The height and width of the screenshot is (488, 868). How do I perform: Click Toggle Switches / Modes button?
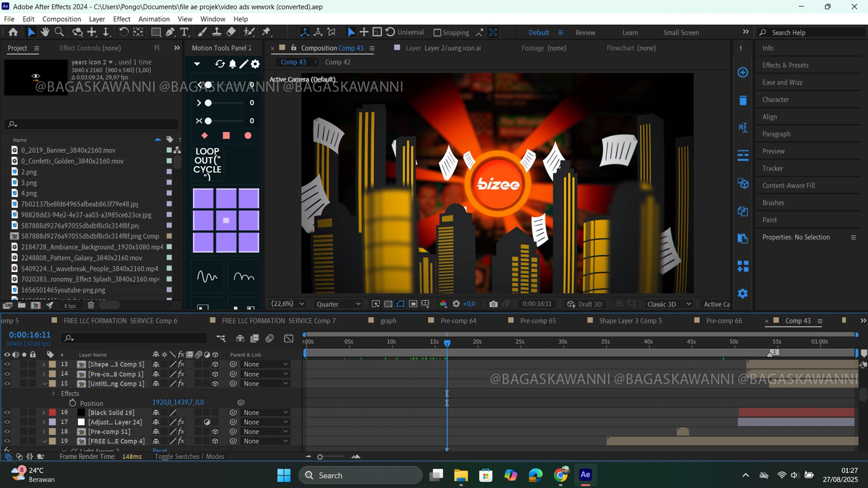tap(189, 456)
